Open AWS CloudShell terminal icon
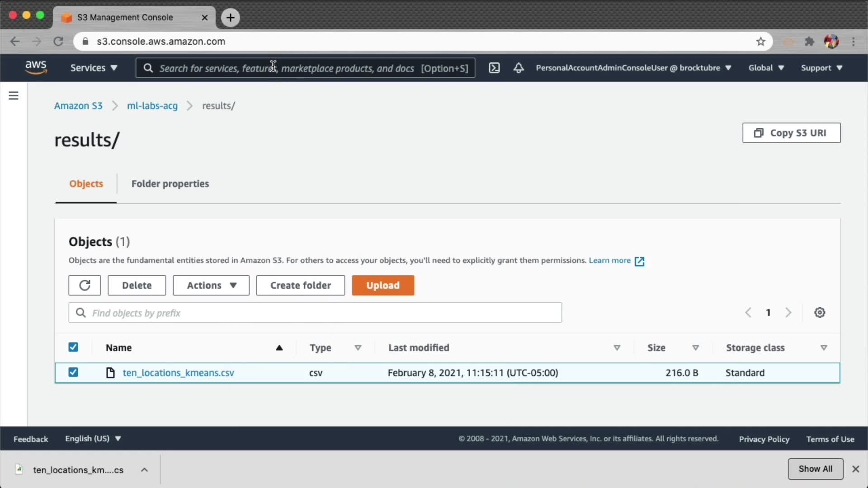 coord(494,68)
